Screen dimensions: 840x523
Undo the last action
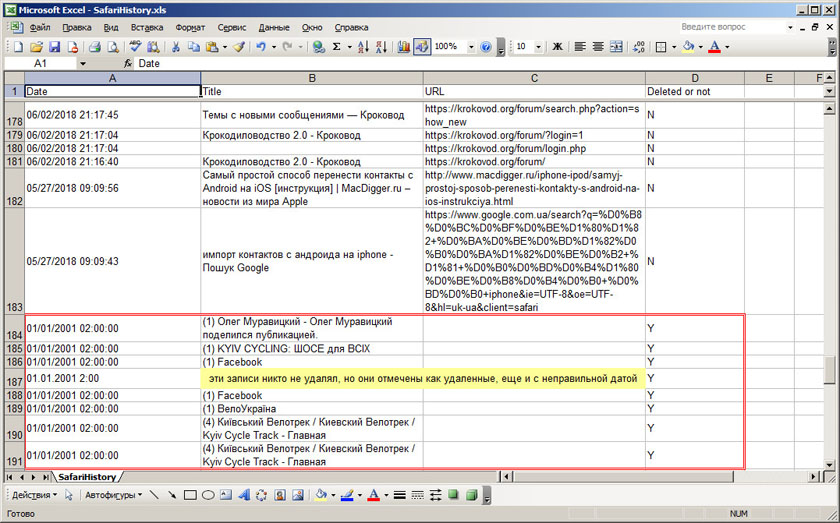(261, 47)
